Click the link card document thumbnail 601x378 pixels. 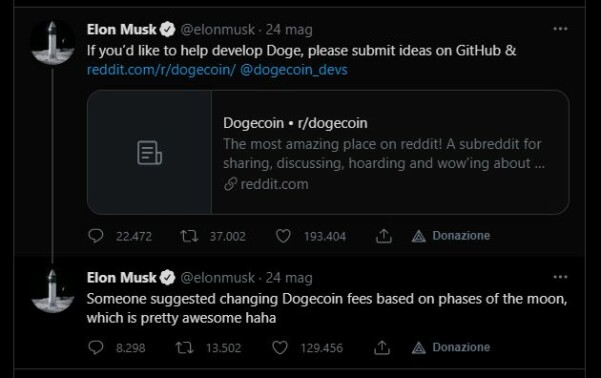149,152
